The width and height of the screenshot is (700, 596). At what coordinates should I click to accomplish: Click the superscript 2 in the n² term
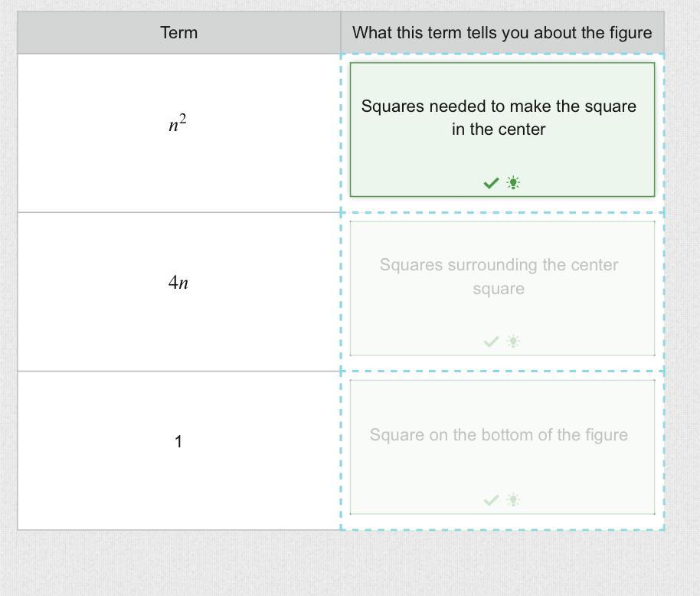[183, 119]
